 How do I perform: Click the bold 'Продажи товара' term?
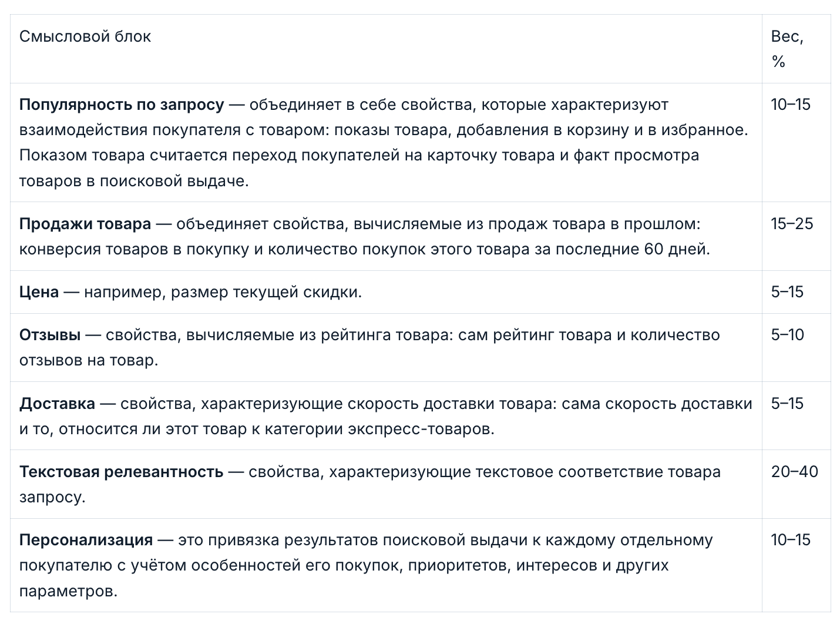tap(85, 224)
